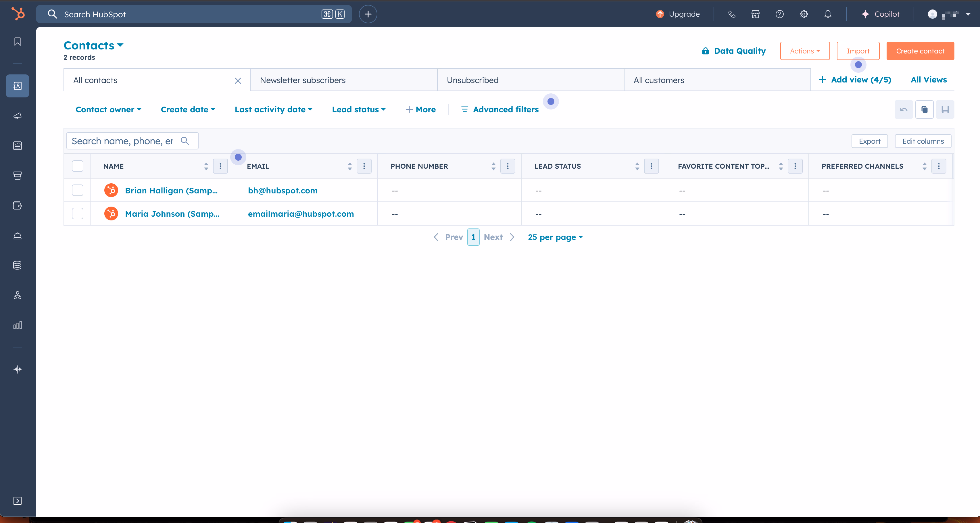Open Data Quality link

[733, 51]
